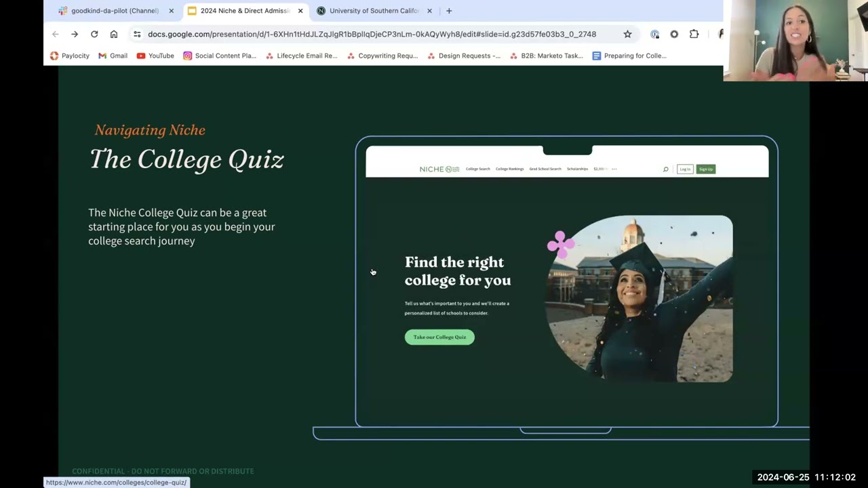Close the 2024 Niche & Direct Admissions tab
The image size is (868, 488).
point(300,11)
